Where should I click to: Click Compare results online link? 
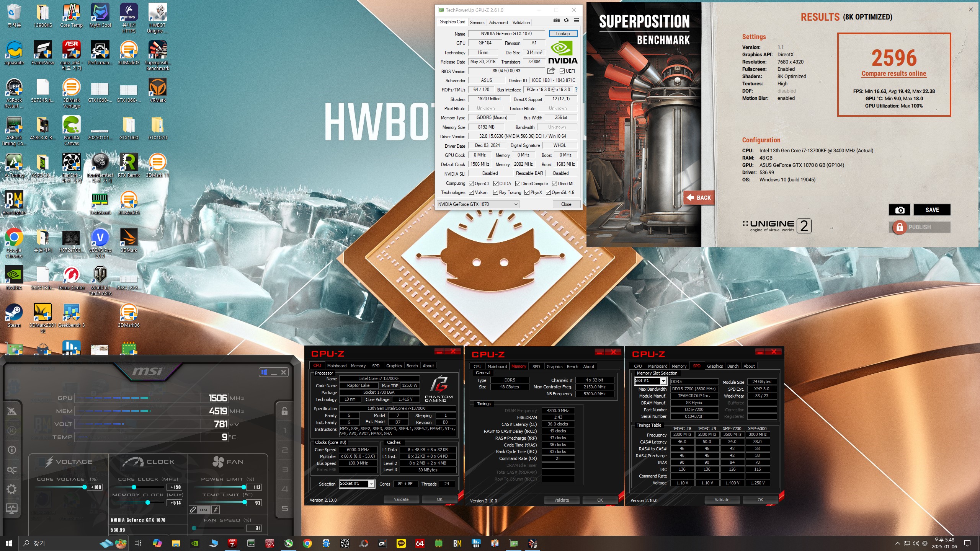tap(894, 73)
